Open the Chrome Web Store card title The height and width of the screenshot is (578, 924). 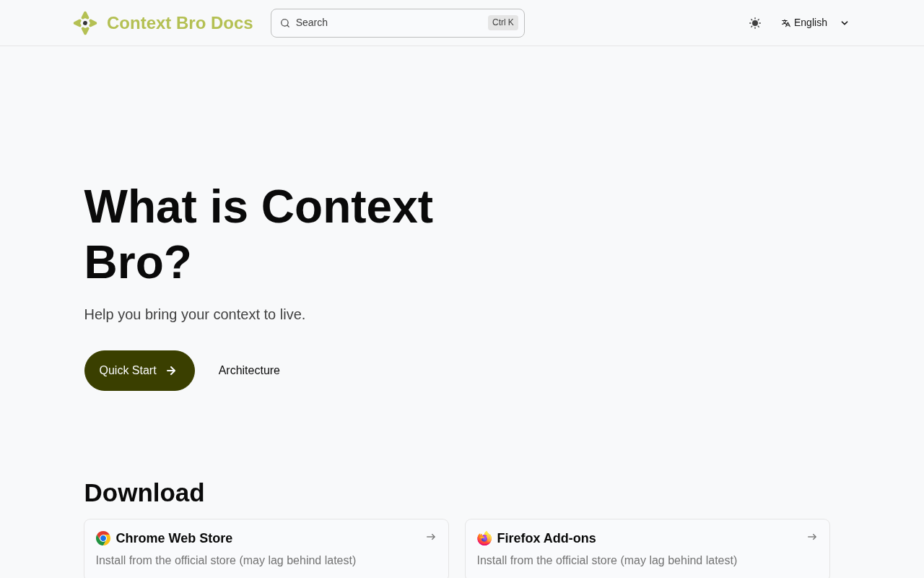pos(174,538)
